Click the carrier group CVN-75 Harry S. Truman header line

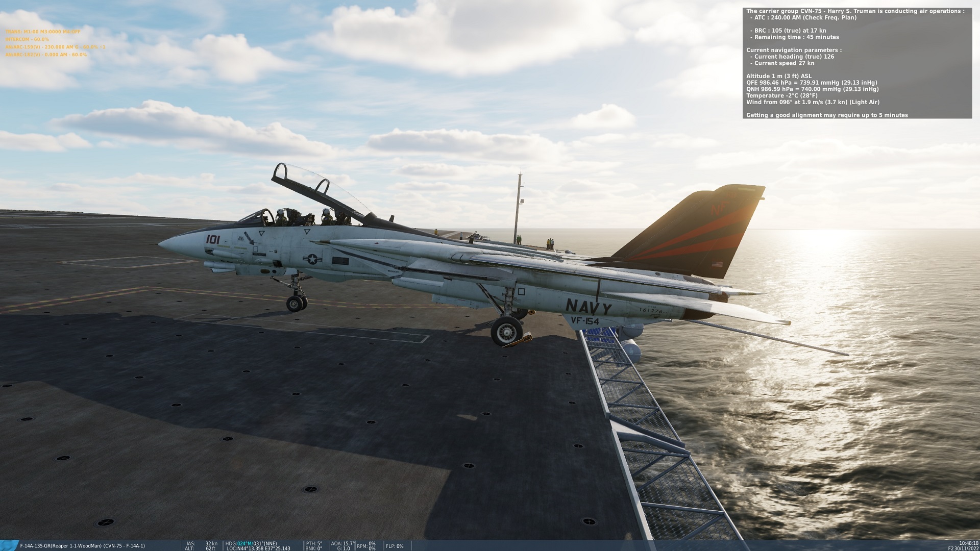[x=855, y=11]
